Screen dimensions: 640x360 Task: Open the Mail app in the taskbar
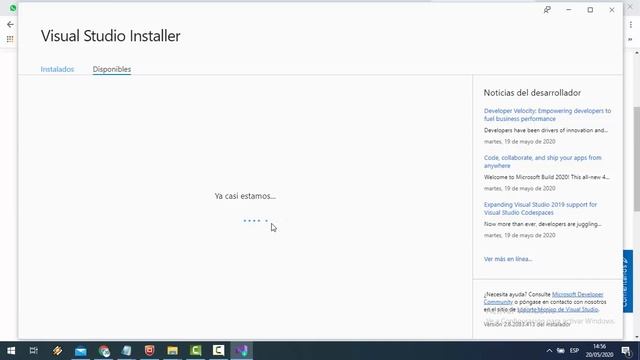pos(80,351)
